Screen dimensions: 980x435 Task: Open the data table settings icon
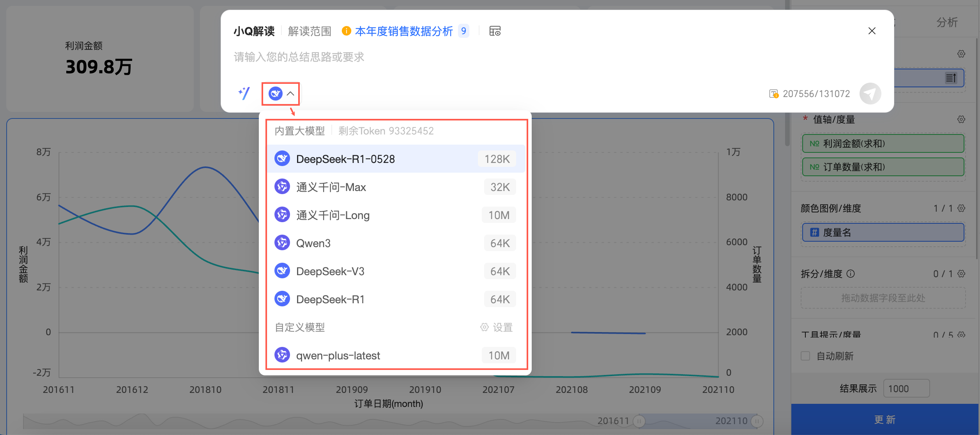tap(495, 31)
